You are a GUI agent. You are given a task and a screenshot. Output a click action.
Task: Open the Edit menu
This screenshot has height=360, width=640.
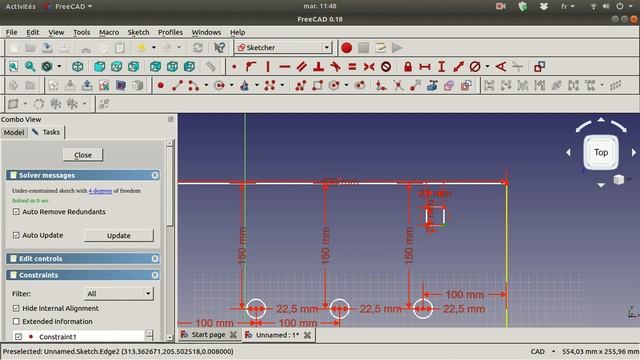pyautogui.click(x=33, y=32)
